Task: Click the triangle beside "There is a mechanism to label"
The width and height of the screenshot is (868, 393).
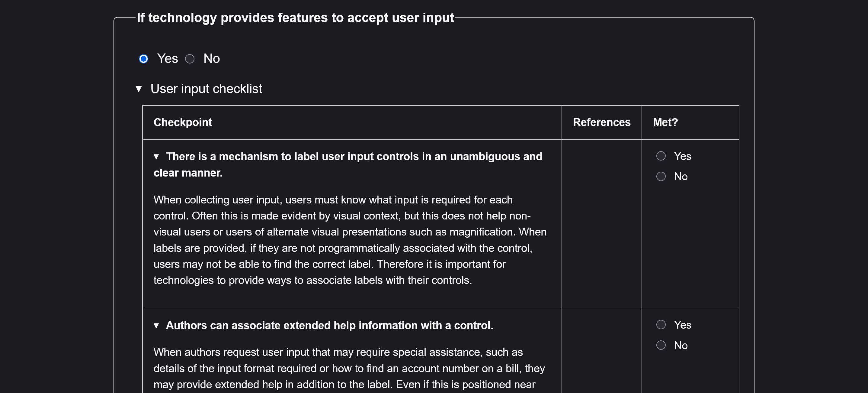Action: [157, 156]
